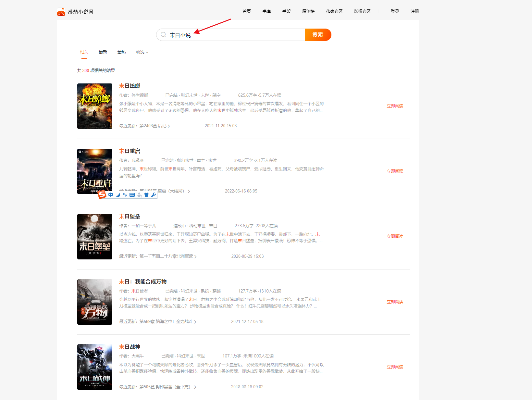Open the 末日战神 book cover thumbnail

[95, 367]
